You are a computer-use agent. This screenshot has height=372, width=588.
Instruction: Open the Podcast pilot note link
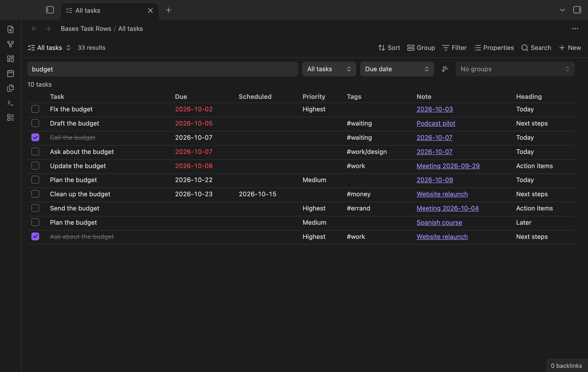[436, 123]
